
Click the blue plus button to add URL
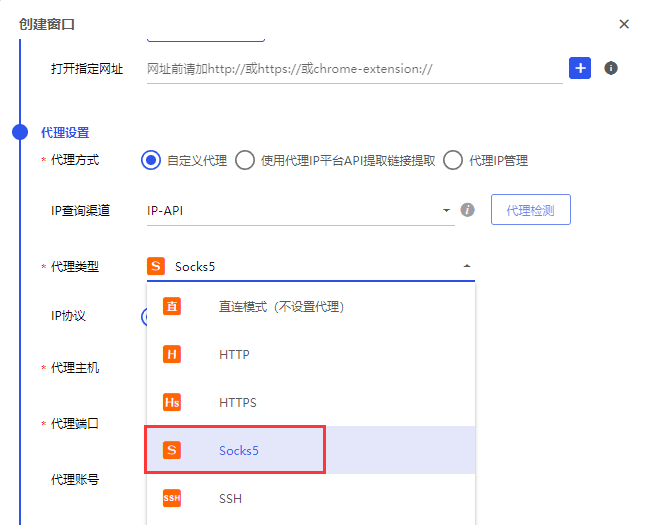tap(580, 68)
